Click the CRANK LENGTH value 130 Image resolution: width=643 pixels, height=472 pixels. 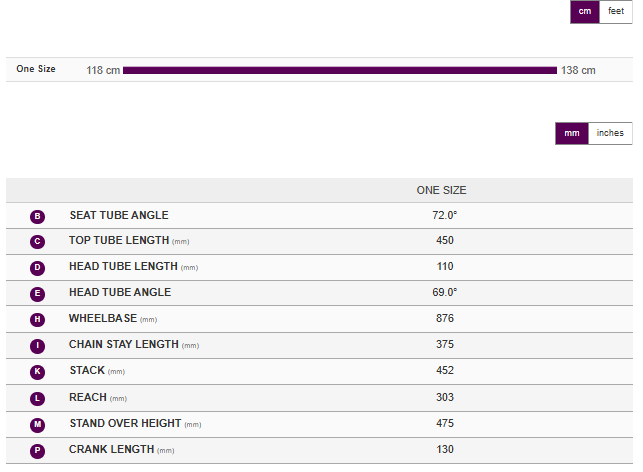pos(445,450)
